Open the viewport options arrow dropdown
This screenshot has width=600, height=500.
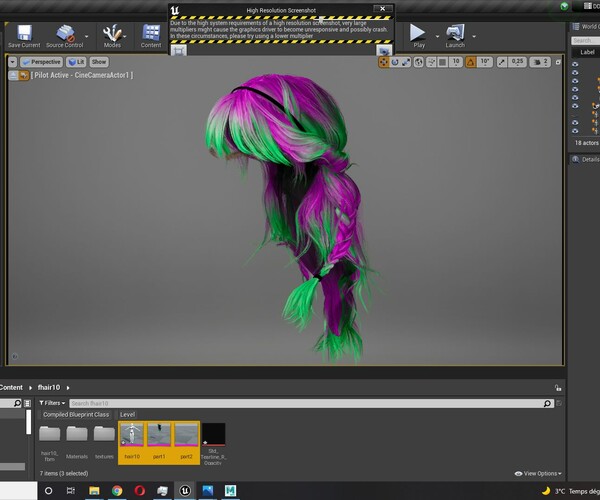point(13,62)
